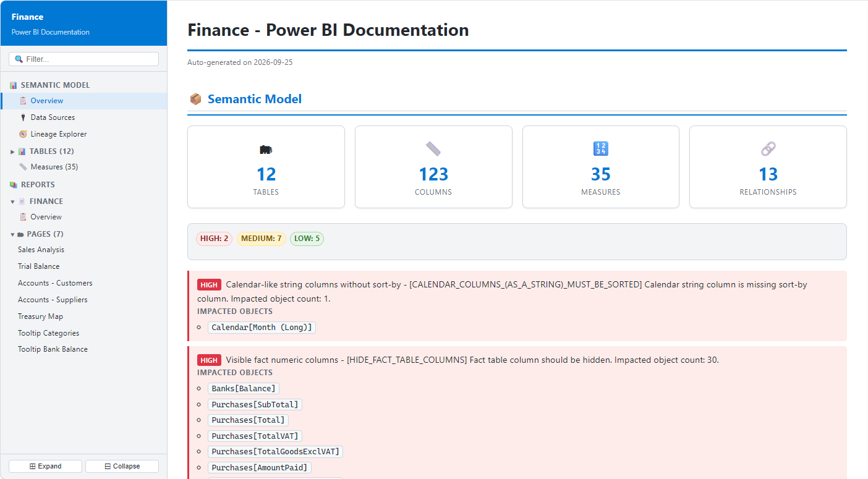Click the Reports books icon in sidebar
The width and height of the screenshot is (868, 479).
14,185
